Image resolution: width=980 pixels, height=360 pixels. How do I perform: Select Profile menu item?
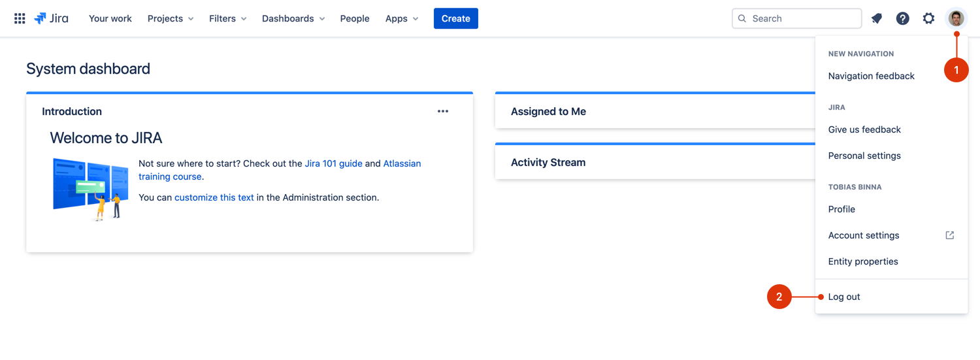(841, 209)
